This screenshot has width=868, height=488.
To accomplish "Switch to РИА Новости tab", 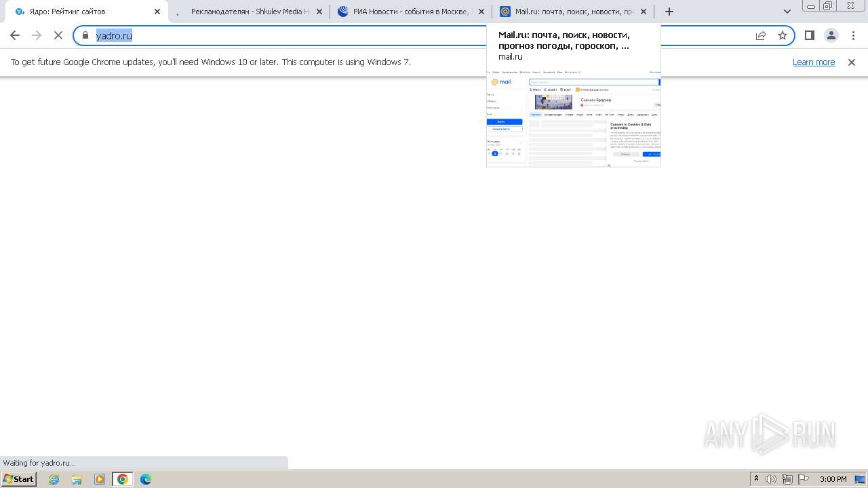I will pyautogui.click(x=410, y=12).
